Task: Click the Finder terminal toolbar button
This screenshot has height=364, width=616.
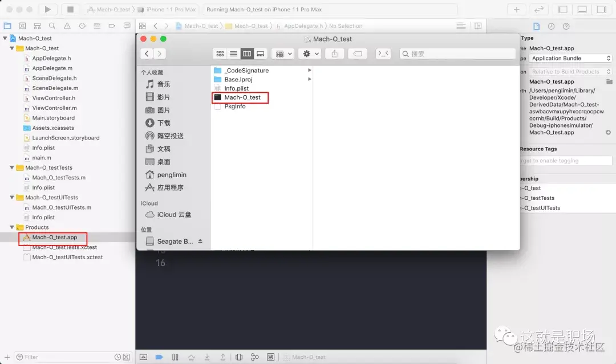Action: pyautogui.click(x=383, y=54)
